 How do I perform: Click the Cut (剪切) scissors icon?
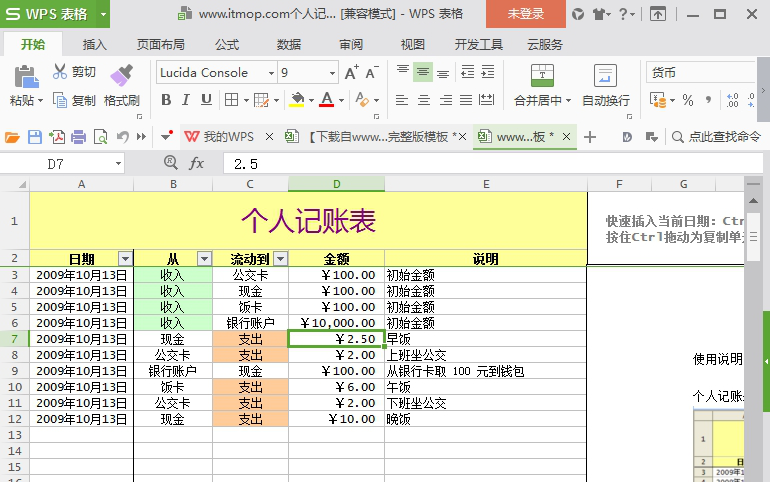[x=60, y=72]
